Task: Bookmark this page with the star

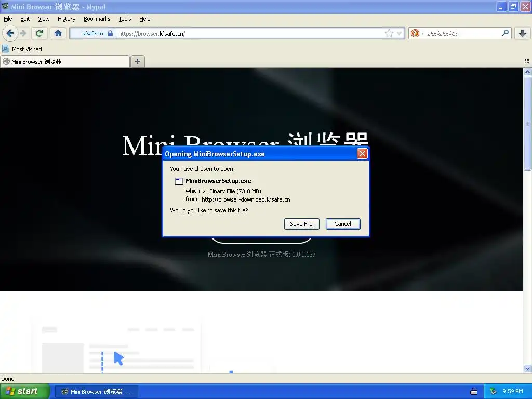Action: click(389, 33)
